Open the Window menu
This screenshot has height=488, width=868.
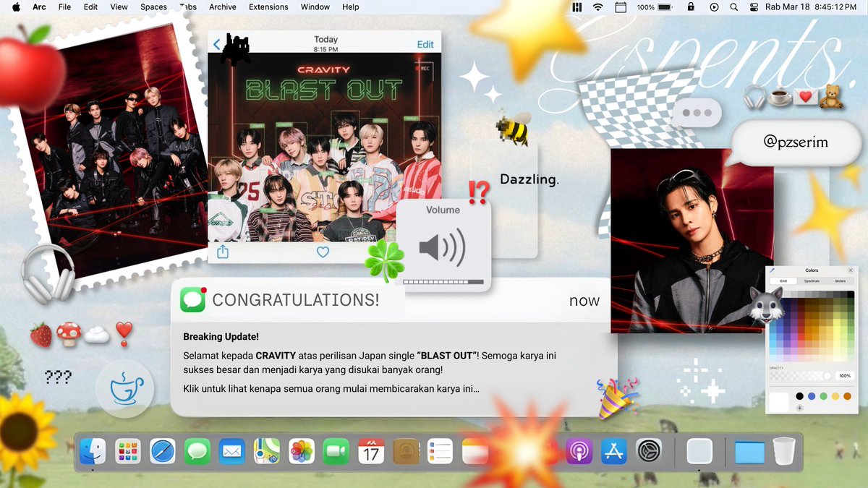[x=315, y=7]
